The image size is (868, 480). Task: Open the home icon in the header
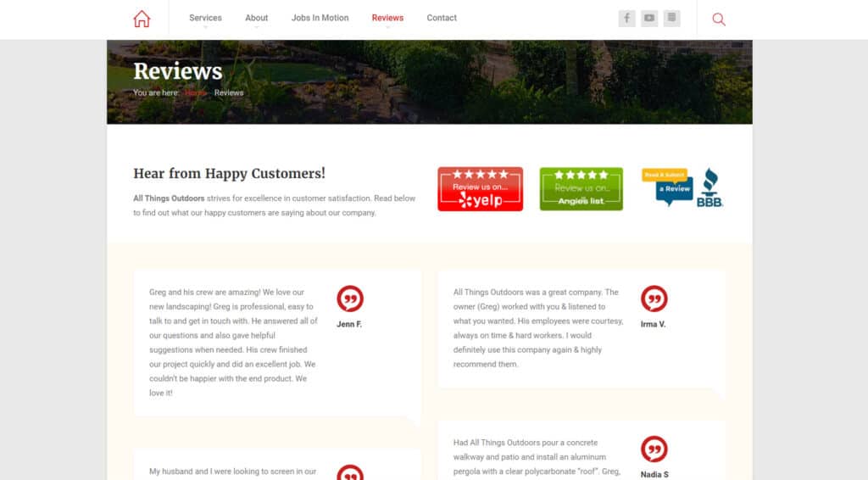coord(142,19)
